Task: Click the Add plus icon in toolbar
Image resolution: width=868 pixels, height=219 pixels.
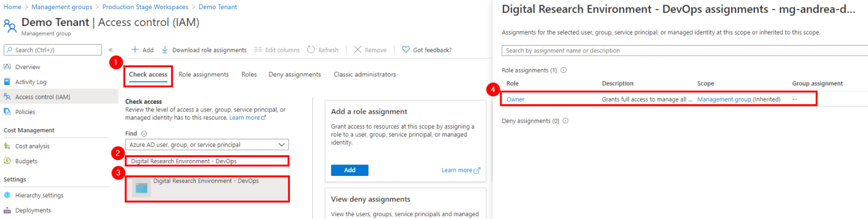Action: coord(135,49)
